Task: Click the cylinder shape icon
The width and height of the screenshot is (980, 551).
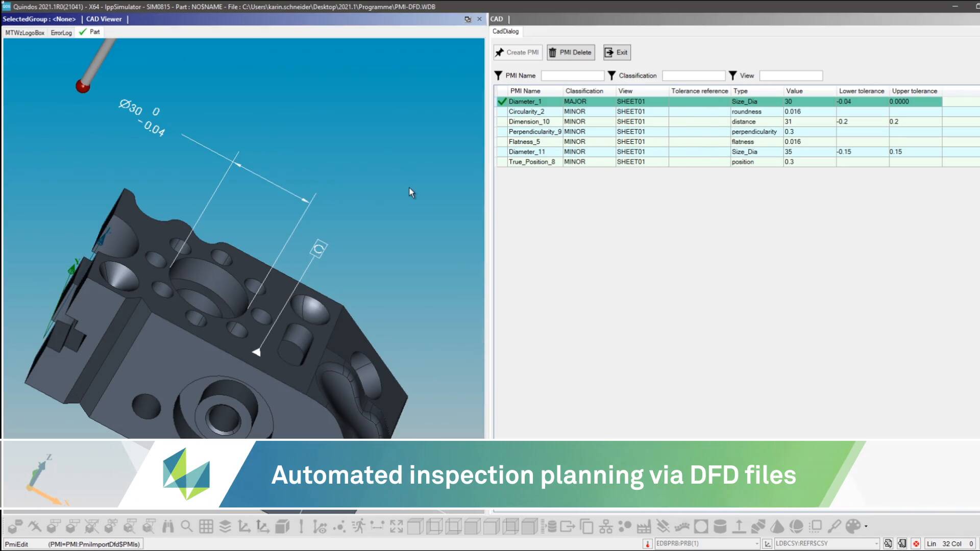Action: tap(720, 526)
